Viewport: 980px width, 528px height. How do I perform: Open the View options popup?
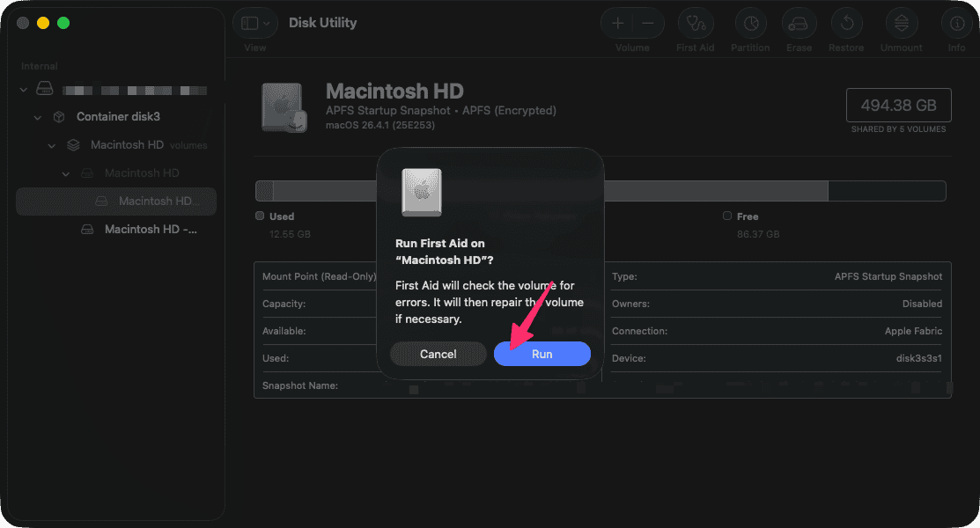[x=254, y=23]
